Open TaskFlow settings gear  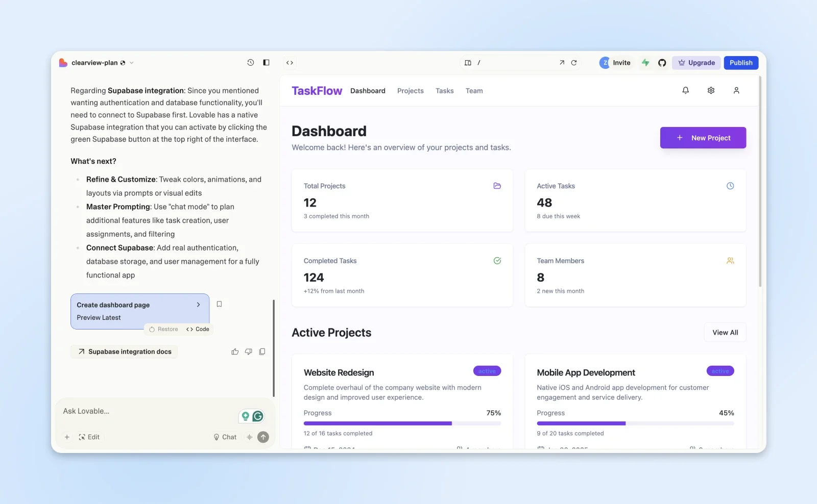(711, 90)
